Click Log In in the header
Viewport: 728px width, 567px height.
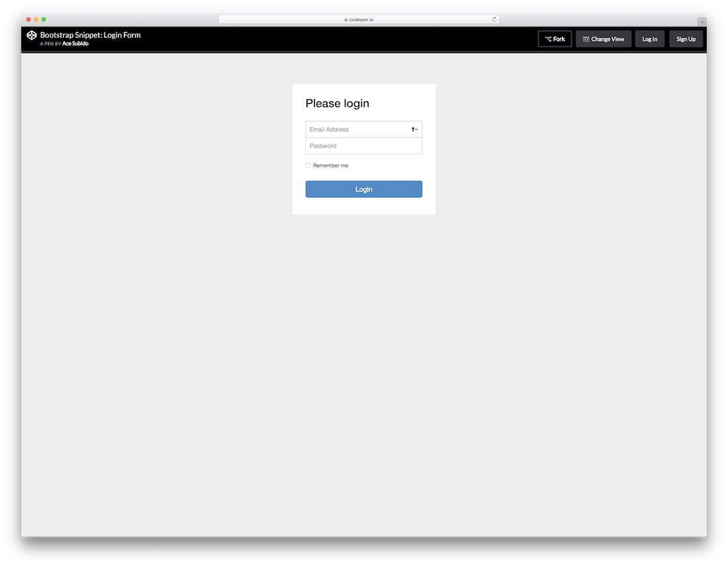tap(649, 38)
